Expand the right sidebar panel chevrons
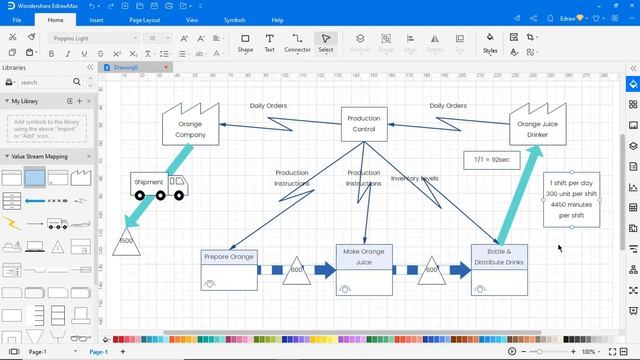 633,68
